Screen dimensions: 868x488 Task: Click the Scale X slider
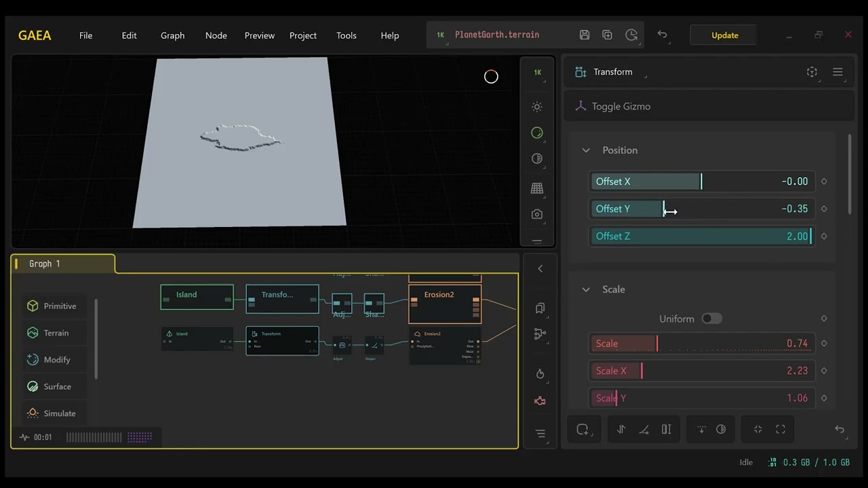tap(702, 371)
